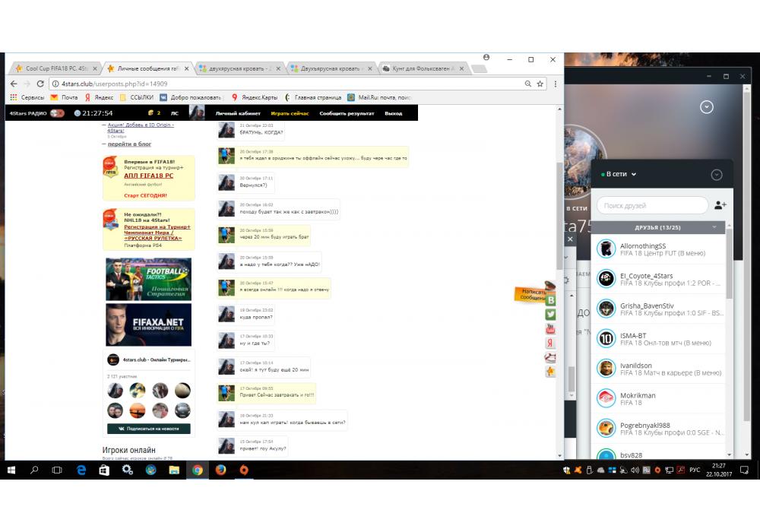Open Windows taskbar search

click(x=34, y=470)
